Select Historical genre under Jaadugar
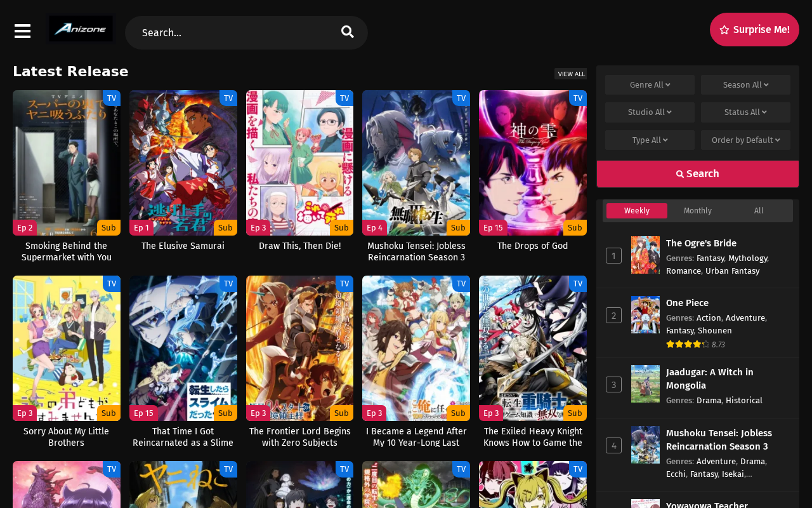812x508 pixels. point(744,401)
